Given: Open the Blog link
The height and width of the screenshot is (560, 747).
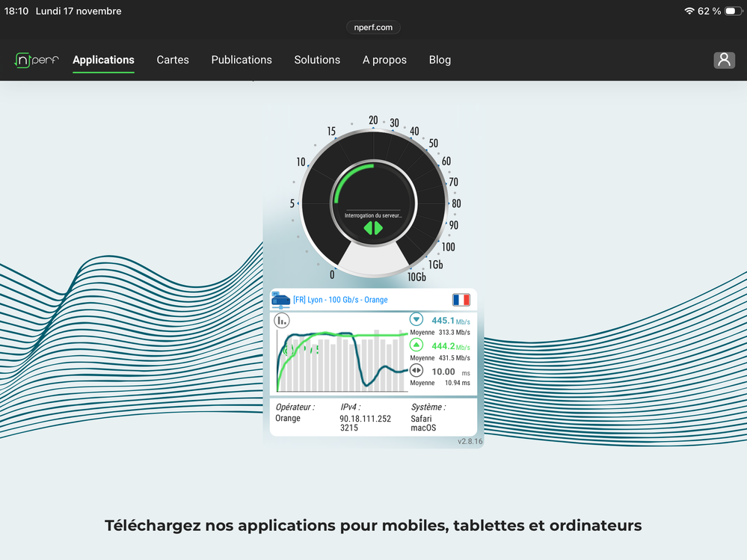Looking at the screenshot, I should click(x=440, y=60).
